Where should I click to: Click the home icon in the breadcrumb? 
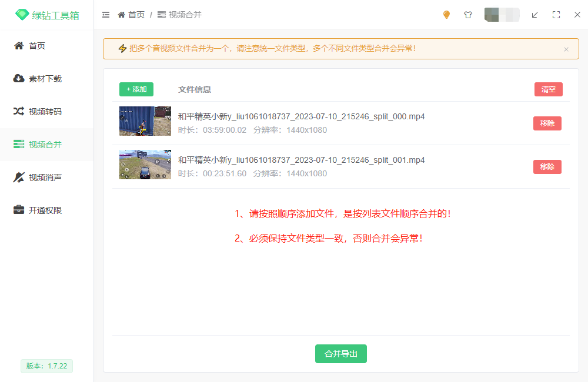click(x=121, y=15)
